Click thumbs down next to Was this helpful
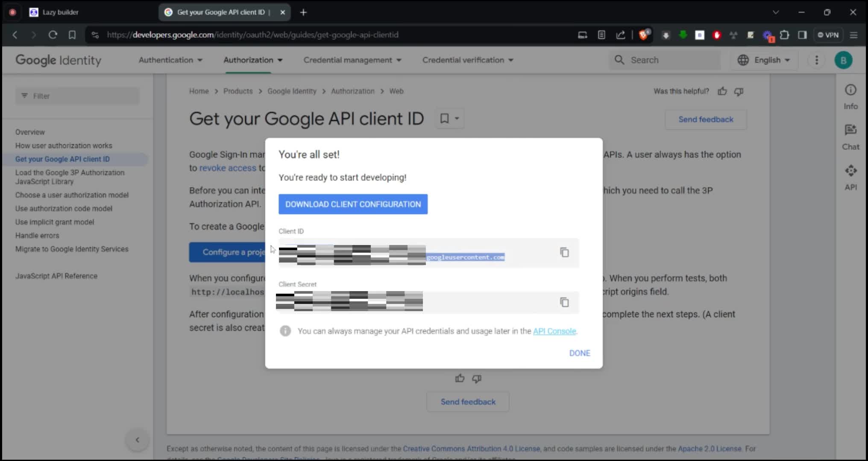868x461 pixels. pos(739,91)
